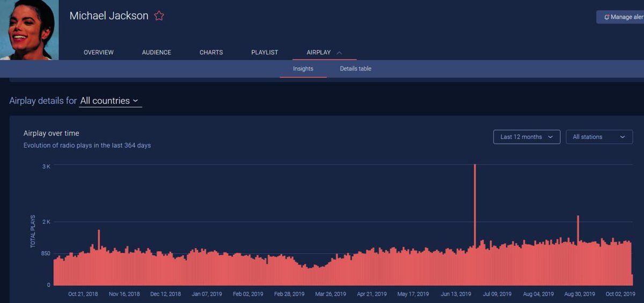
Task: Click the Feb 02, 2019 date label
Action: pos(248,294)
